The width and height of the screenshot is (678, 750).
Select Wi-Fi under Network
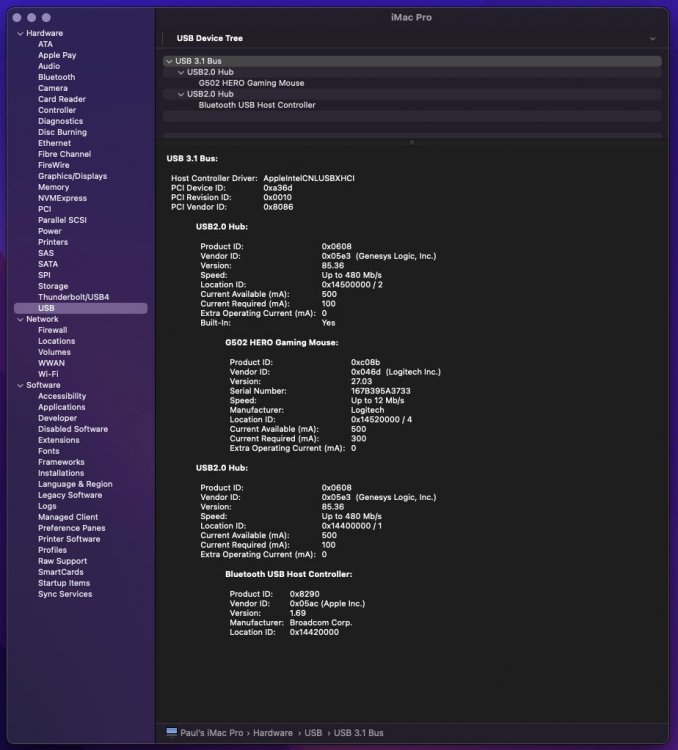(x=48, y=375)
